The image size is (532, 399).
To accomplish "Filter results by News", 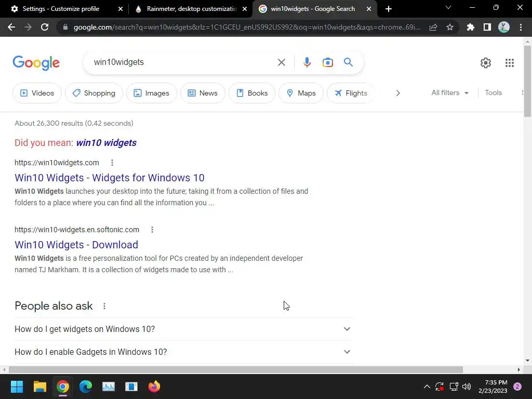I will click(203, 93).
